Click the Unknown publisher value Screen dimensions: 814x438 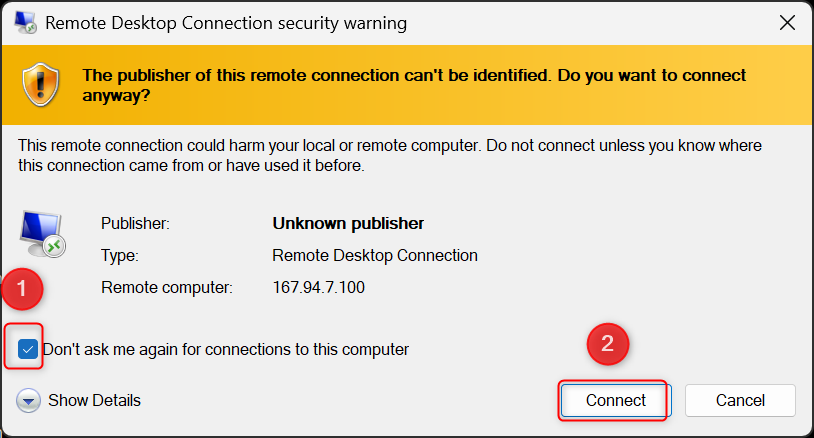pos(348,223)
